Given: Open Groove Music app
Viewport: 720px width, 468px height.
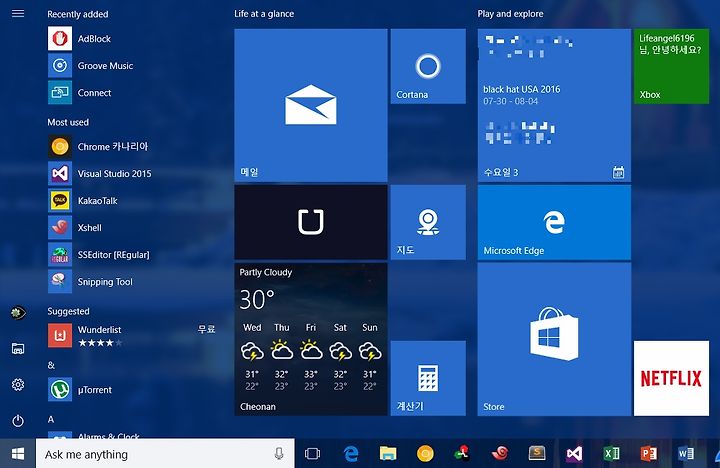Looking at the screenshot, I should [x=131, y=66].
